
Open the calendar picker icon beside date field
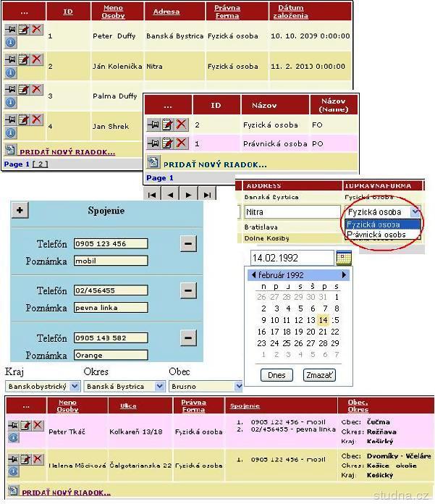[343, 258]
